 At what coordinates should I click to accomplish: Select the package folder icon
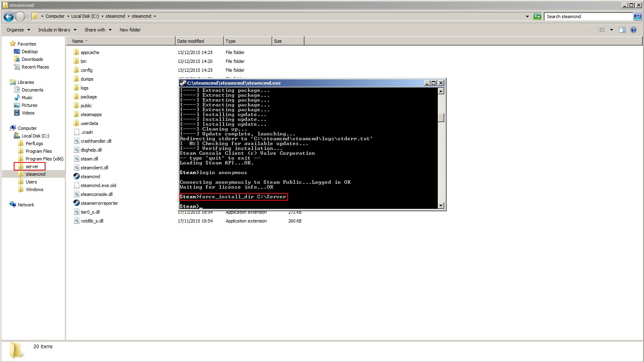pyautogui.click(x=77, y=97)
